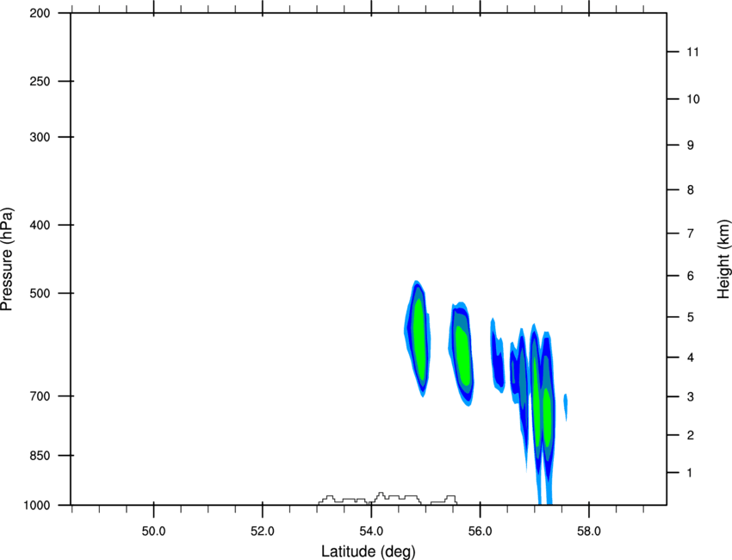The height and width of the screenshot is (560, 732).
Task: Click the 11 km height label
Action: (692, 52)
